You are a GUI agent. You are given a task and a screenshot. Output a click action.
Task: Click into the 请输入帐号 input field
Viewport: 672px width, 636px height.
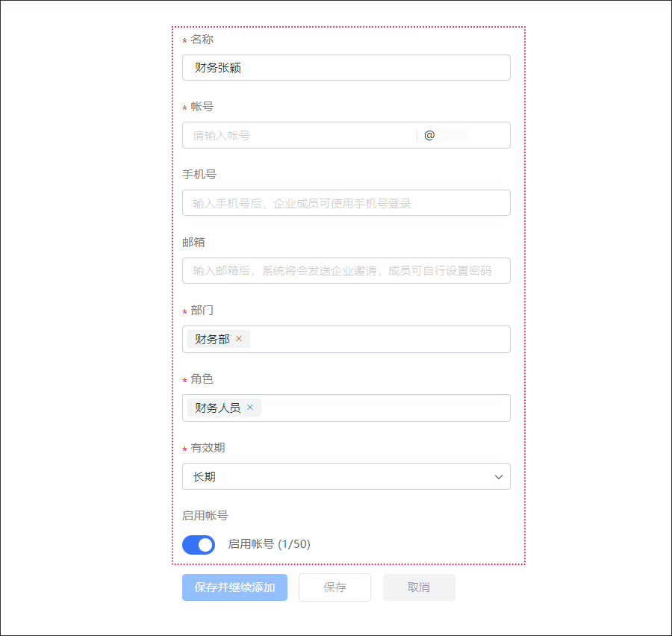pyautogui.click(x=299, y=136)
